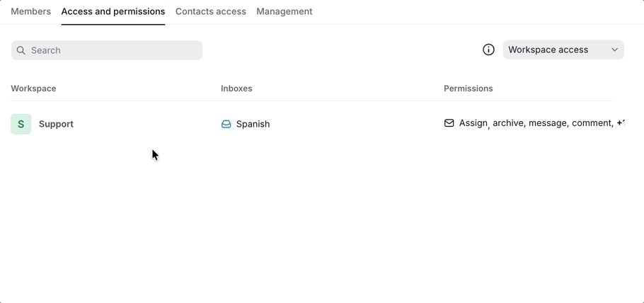Go to the Management tab
This screenshot has height=303, width=644.
[284, 11]
